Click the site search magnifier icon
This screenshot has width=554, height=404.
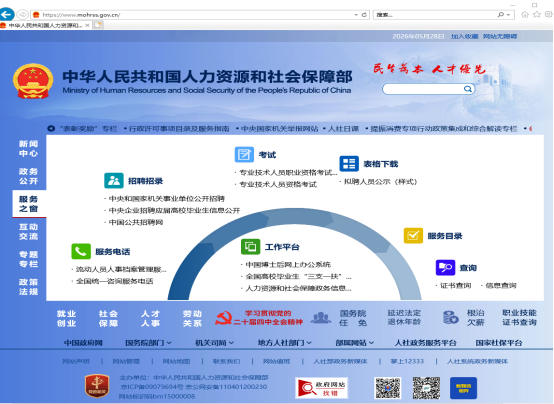pyautogui.click(x=467, y=89)
